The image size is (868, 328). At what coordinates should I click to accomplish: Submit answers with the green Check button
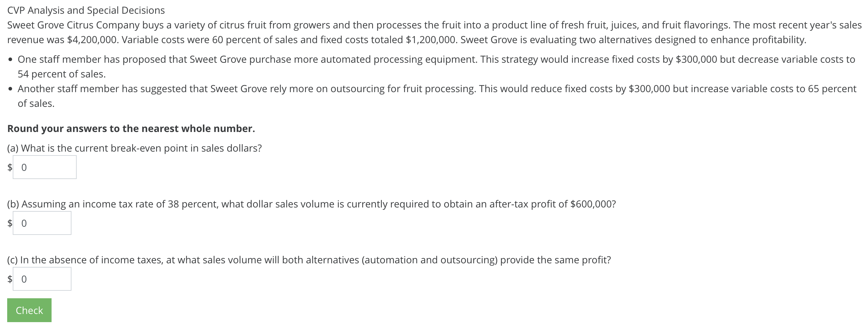29,310
